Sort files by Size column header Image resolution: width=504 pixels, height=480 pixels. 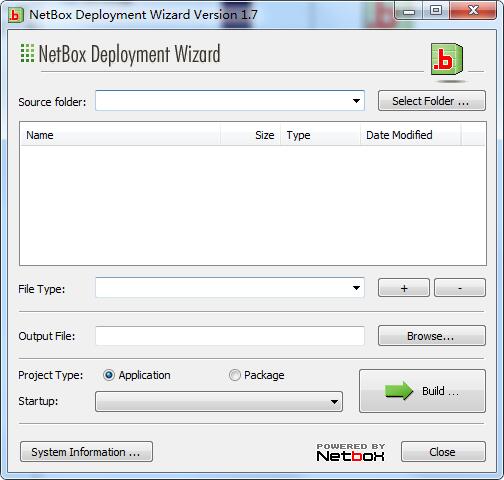tap(250, 135)
